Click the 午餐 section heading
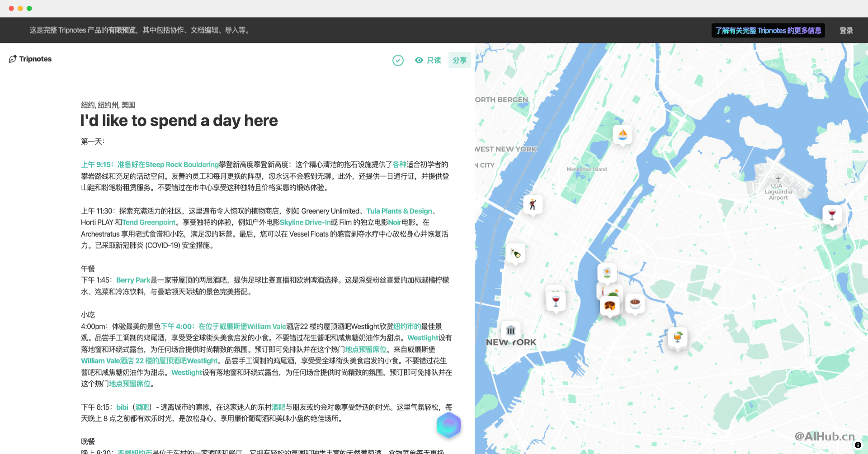 pos(88,268)
